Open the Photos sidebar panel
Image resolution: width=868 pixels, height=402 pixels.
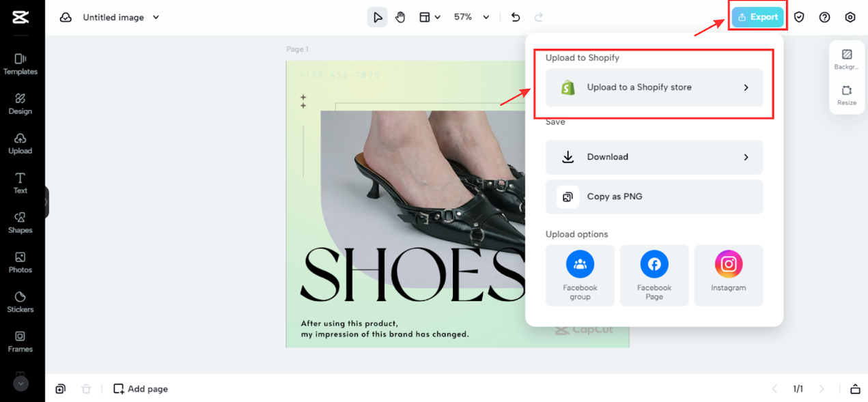coord(20,262)
